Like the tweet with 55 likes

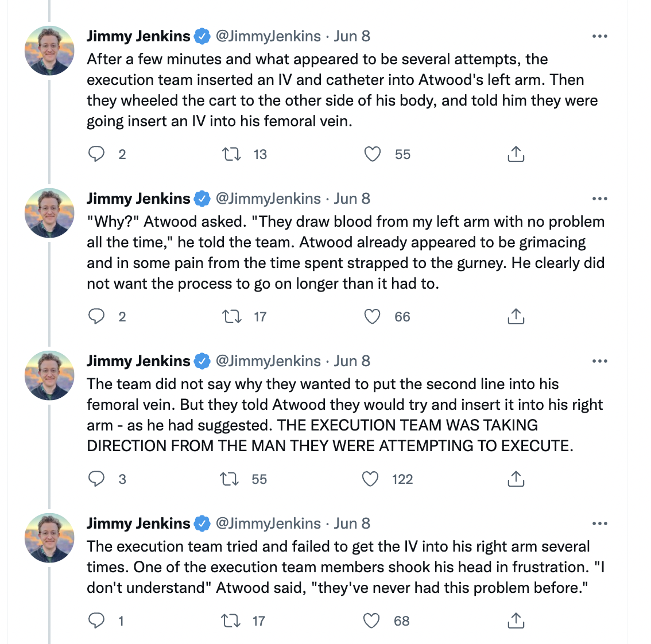click(x=373, y=154)
